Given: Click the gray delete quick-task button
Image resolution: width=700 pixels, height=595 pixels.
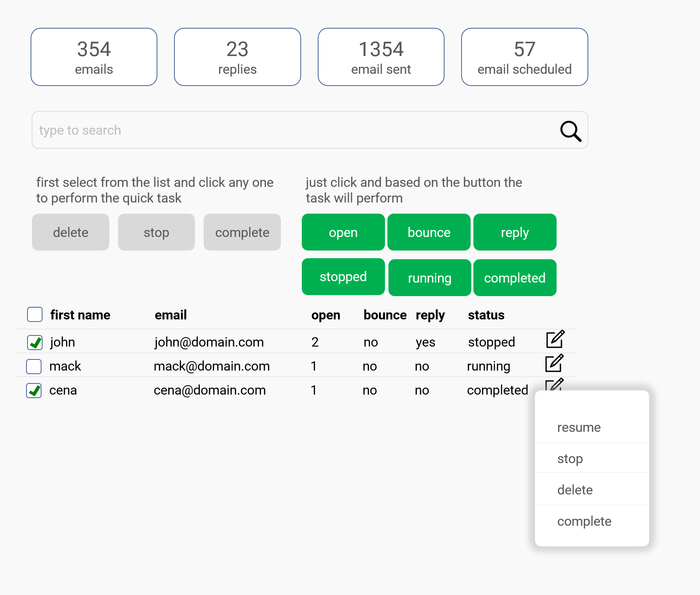Looking at the screenshot, I should (x=71, y=232).
